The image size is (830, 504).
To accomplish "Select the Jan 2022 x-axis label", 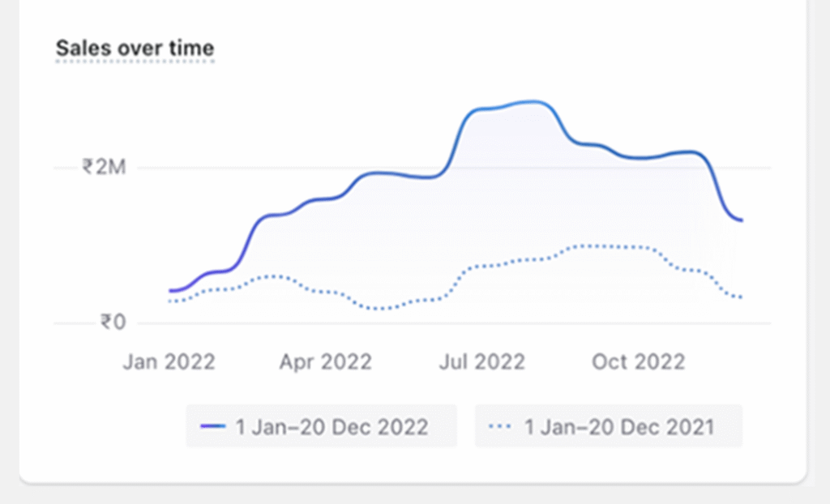I will pyautogui.click(x=169, y=361).
